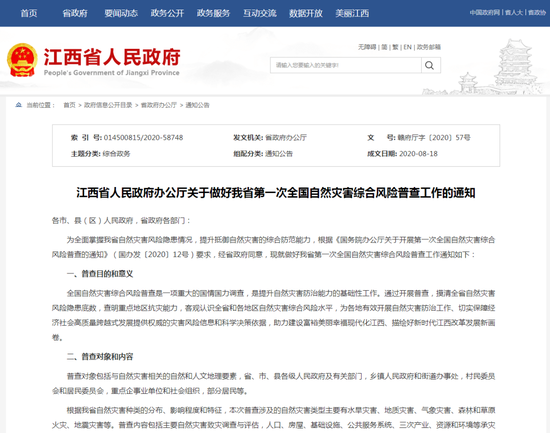The width and height of the screenshot is (550, 433).
Task: Open the 政务公开 menu item
Action: (167, 13)
